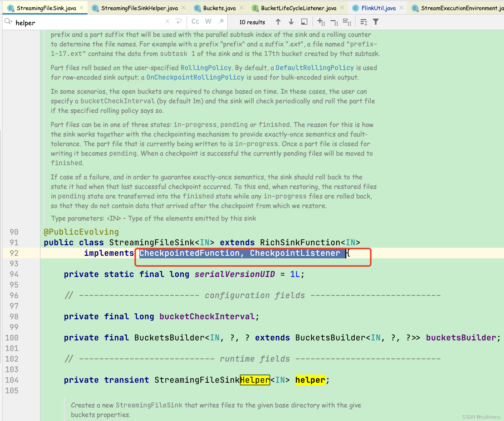Click CheckpointedFunction on line 92

(x=189, y=253)
